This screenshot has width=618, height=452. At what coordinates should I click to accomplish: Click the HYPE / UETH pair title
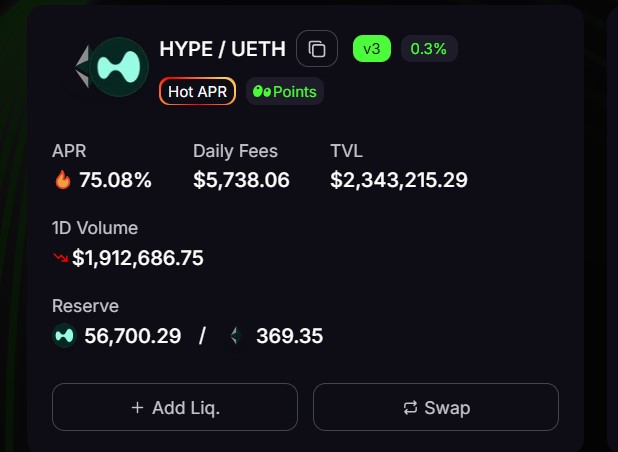[x=222, y=49]
